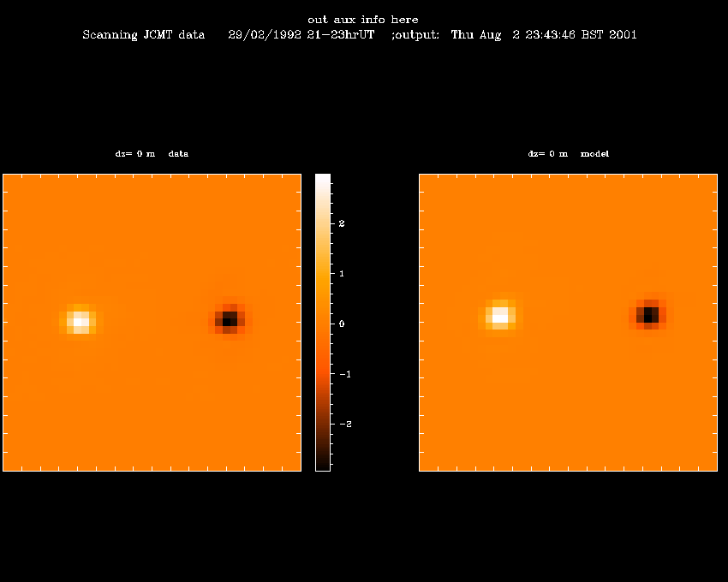Screen dimensions: 728x582
Task: Click the center of the model plot
Action: [x=568, y=322]
